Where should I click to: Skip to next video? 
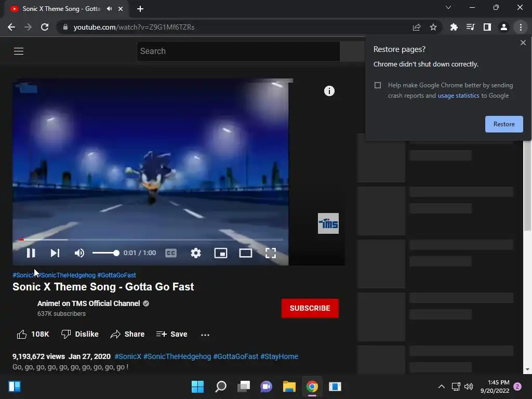tap(55, 253)
